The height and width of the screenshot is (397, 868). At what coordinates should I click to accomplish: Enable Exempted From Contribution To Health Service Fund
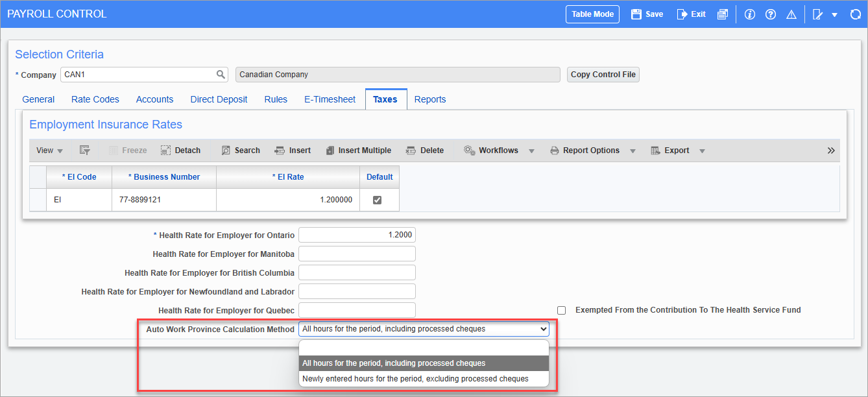point(561,310)
